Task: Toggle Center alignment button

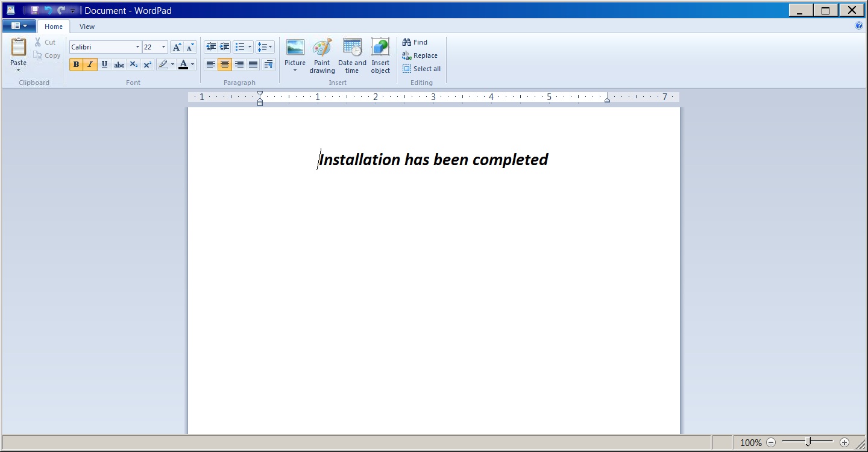Action: point(224,64)
